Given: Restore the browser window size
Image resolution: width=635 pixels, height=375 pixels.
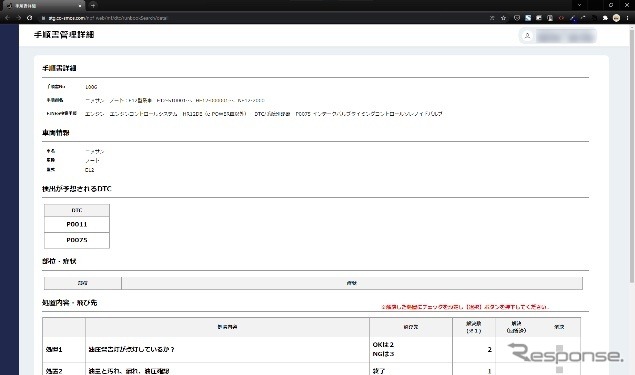Looking at the screenshot, I should click(611, 5).
